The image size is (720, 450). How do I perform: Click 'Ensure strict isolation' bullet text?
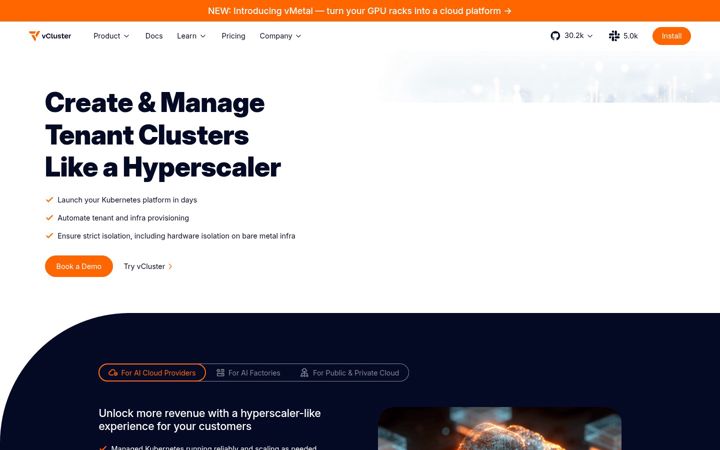176,236
